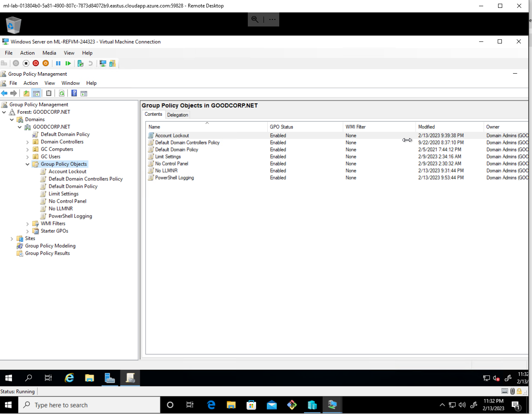Click the orange Save VM state icon
This screenshot has height=414, width=532.
(x=46, y=63)
